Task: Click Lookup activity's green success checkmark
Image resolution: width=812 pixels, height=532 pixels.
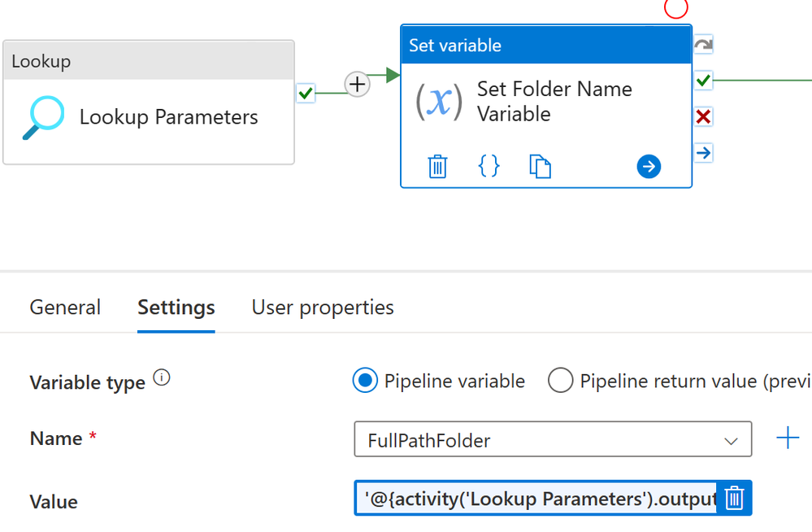Action: pos(306,94)
